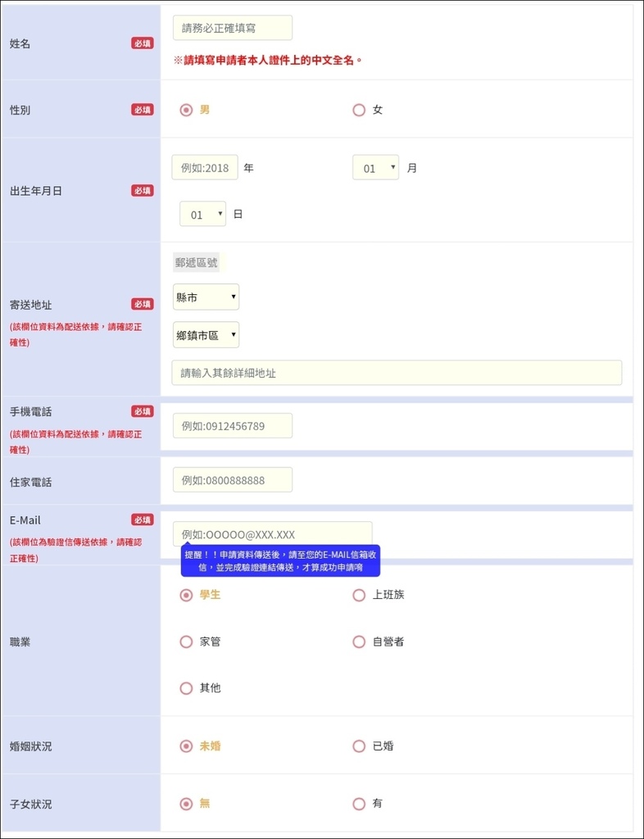Select 有 for children status
Screen dimensions: 644x839
(359, 804)
